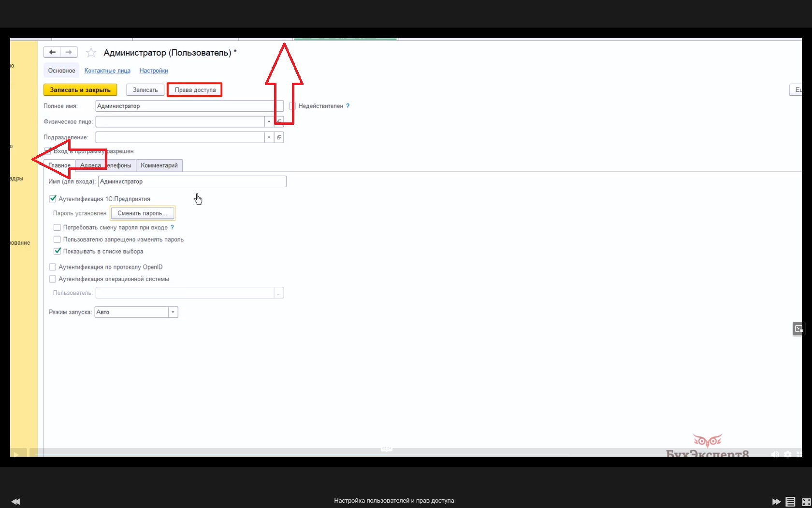812x508 pixels.
Task: Go to previous lesson with rewind icon
Action: click(x=15, y=501)
